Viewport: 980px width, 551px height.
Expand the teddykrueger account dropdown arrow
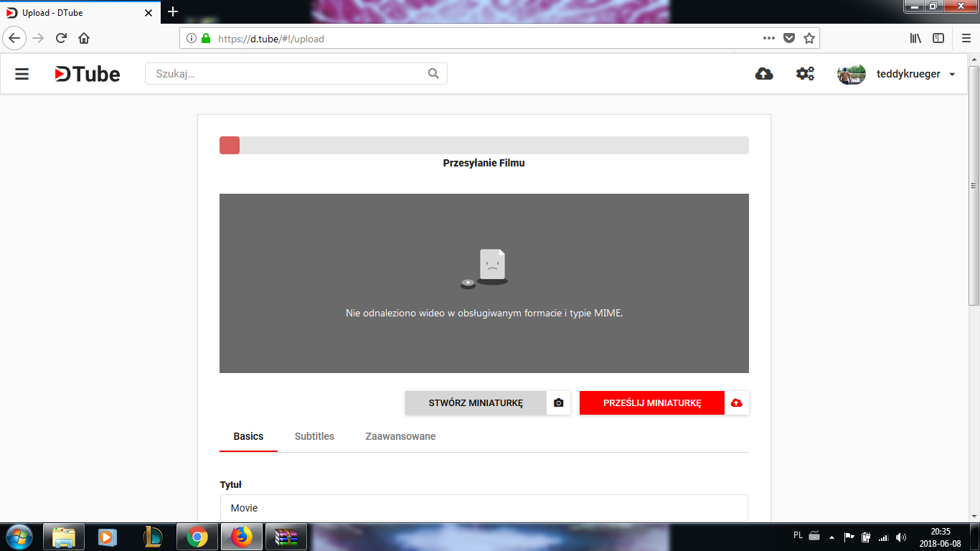[952, 75]
